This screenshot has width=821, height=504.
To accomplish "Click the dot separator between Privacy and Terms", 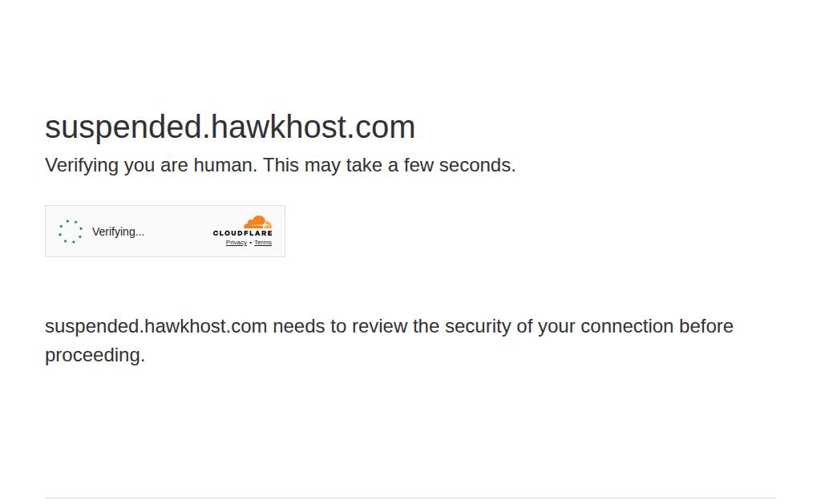I will (250, 243).
